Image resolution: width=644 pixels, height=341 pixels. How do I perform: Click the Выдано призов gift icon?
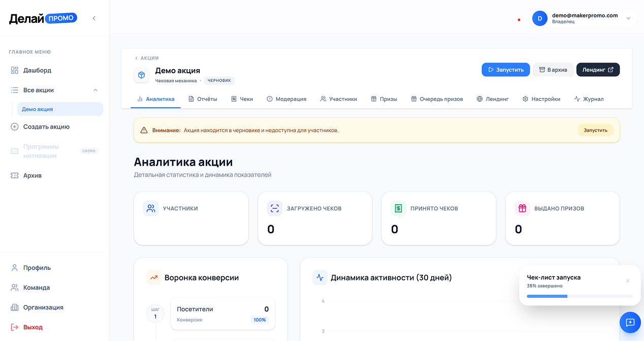point(523,208)
